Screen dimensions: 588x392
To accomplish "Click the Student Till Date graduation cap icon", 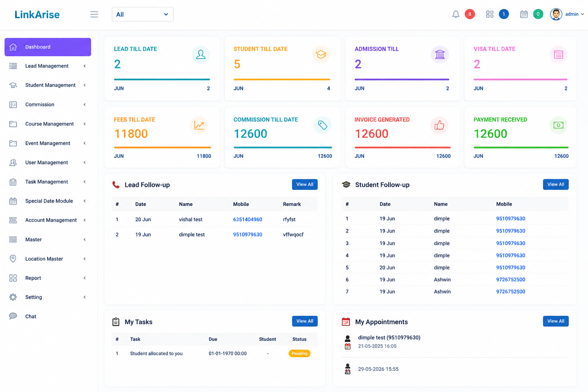I will coord(321,54).
